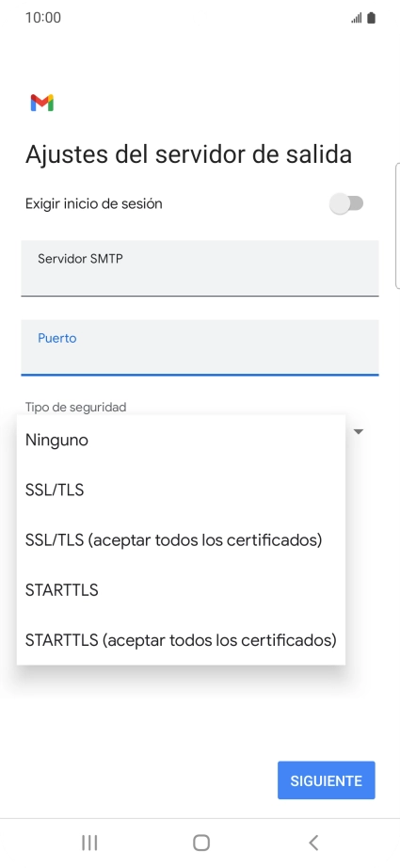Tap the Exigir inicio de sesión label
Viewport: 400px width, 868px height.
[93, 203]
